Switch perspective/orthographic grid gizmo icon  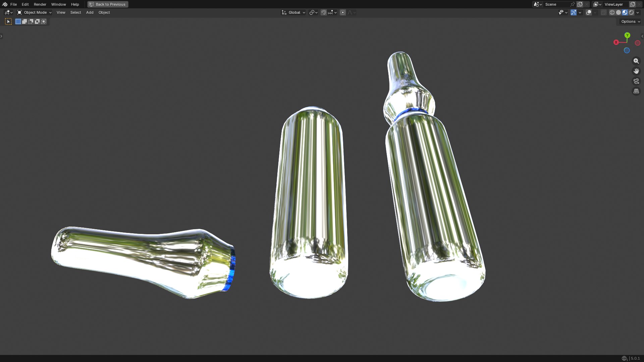(x=636, y=91)
